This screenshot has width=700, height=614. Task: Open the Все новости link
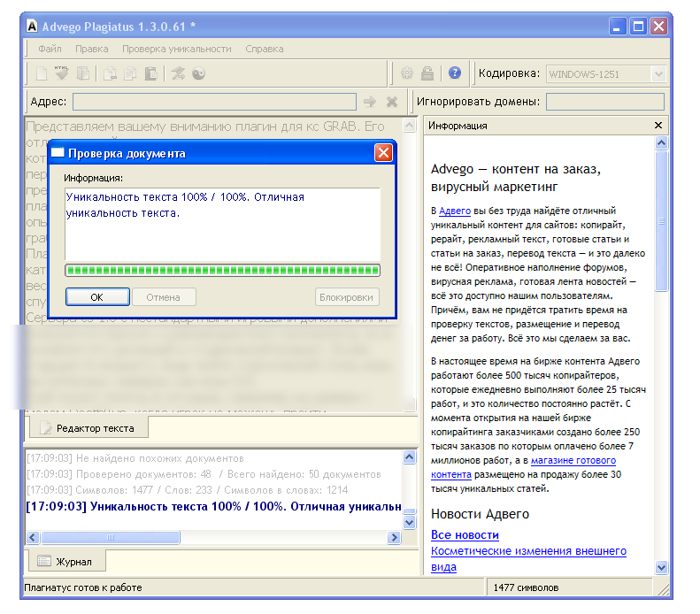(465, 534)
